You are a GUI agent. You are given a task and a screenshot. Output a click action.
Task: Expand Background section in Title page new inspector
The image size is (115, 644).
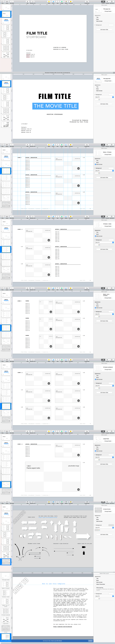95,25
